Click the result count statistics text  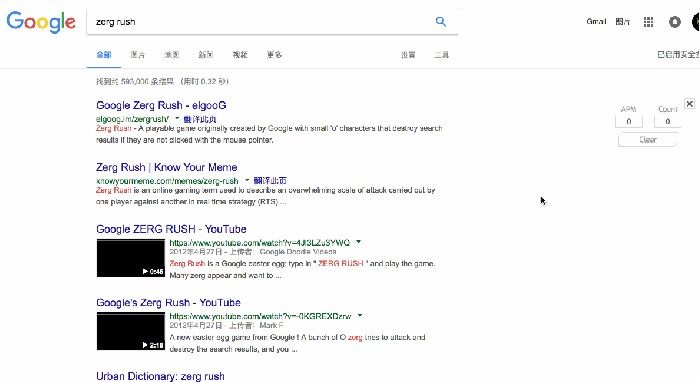point(162,81)
